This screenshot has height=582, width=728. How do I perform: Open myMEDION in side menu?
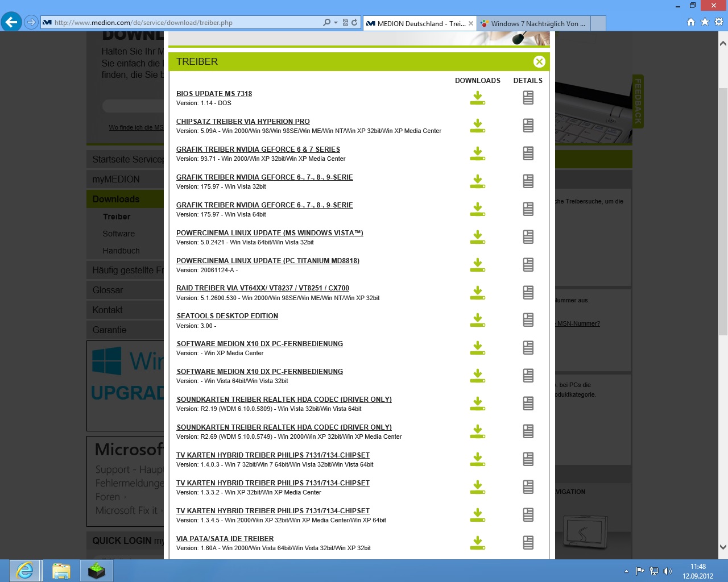coord(125,179)
